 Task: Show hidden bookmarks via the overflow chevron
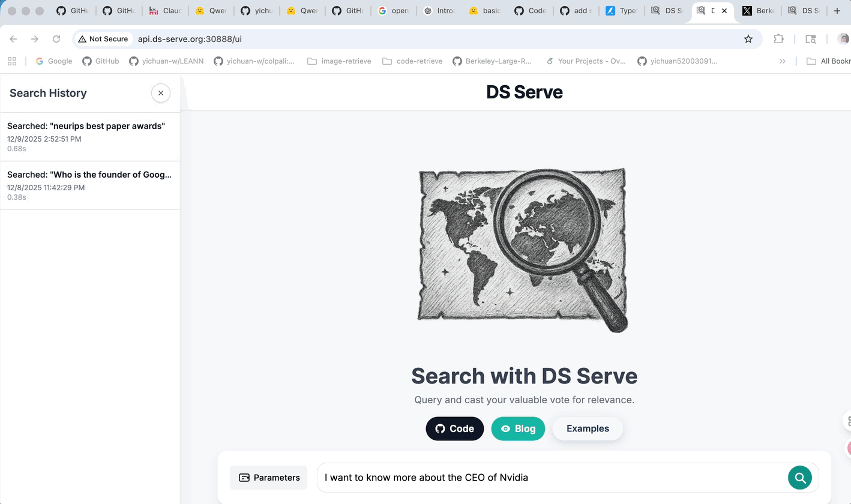tap(783, 61)
